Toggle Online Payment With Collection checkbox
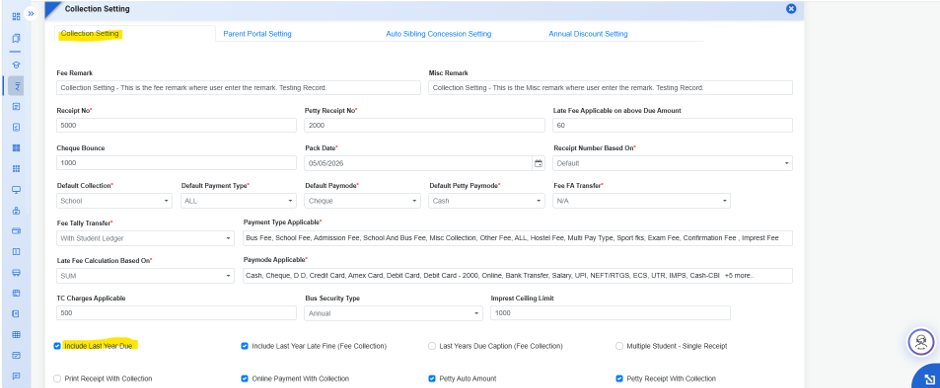The height and width of the screenshot is (388, 940). [245, 378]
